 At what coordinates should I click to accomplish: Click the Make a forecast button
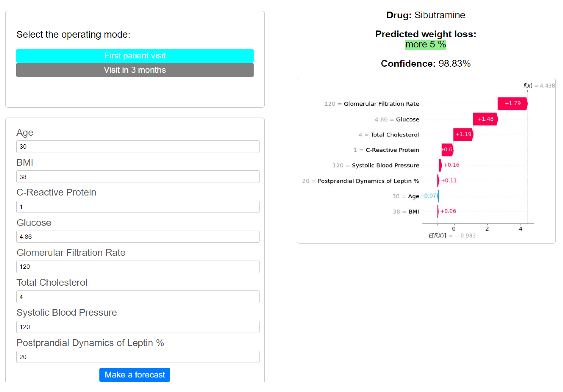click(x=135, y=375)
